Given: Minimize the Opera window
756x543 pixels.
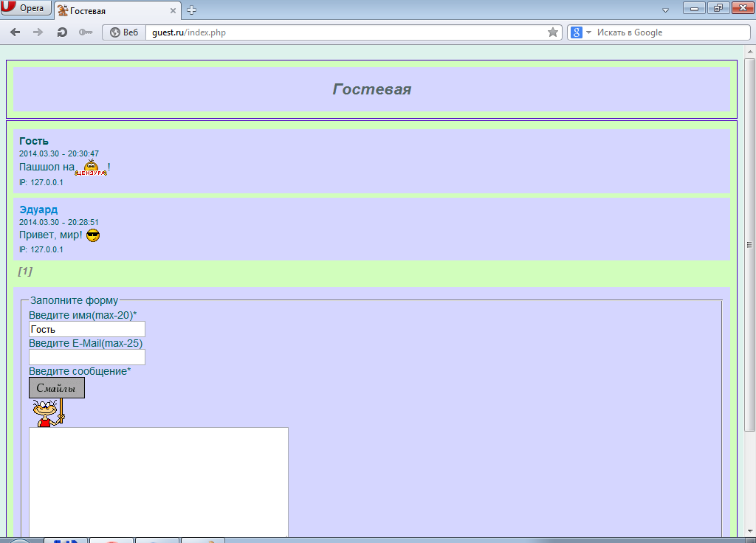Looking at the screenshot, I should pyautogui.click(x=694, y=8).
